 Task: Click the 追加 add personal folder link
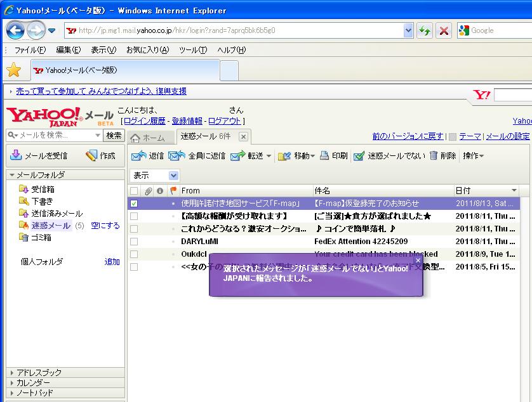tap(112, 261)
